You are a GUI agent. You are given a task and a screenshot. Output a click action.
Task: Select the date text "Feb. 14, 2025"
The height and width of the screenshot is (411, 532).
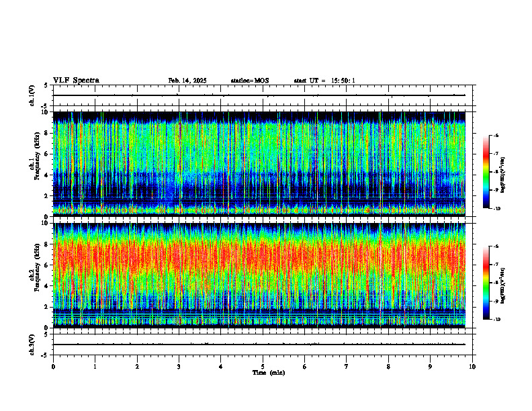[187, 81]
